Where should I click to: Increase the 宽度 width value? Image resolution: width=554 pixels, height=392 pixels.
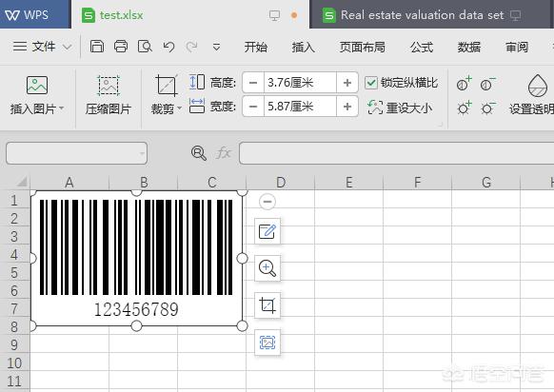pos(347,107)
